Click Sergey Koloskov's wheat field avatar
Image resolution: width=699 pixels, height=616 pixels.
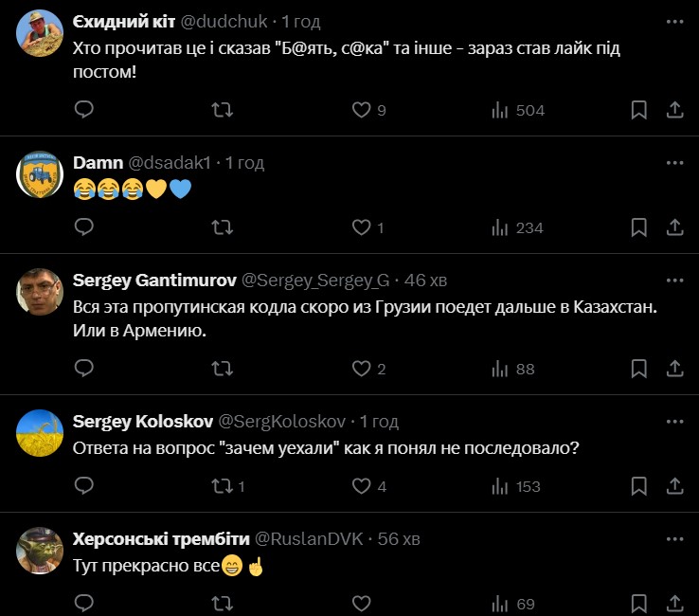pos(40,434)
